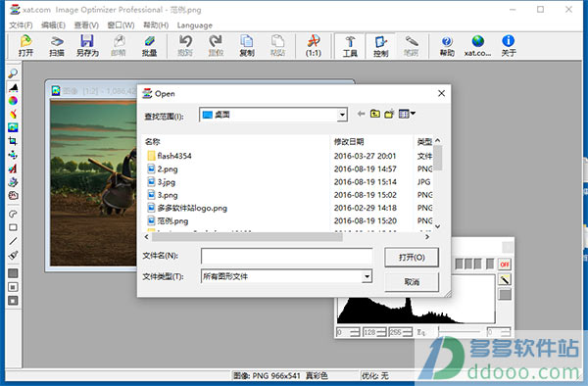Image resolution: width=588 pixels, height=386 pixels.
Task: Select the crop tool in left sidebar
Action: [13, 141]
